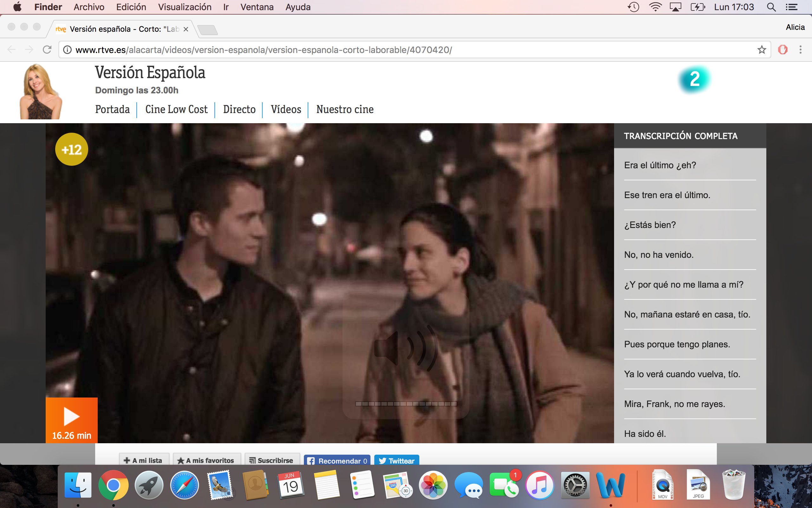This screenshot has width=812, height=508.
Task: Open iTunes from the Dock
Action: (540, 485)
